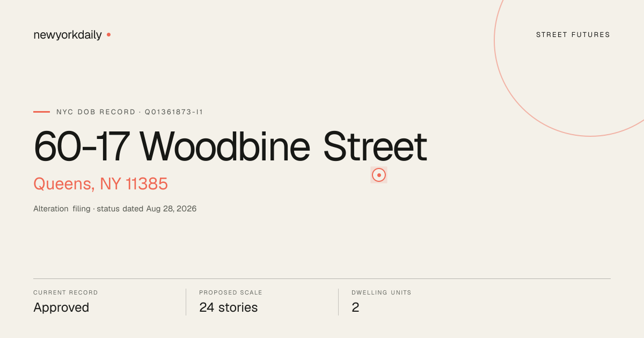Click the Current Record label
The height and width of the screenshot is (338, 644).
[65, 293]
